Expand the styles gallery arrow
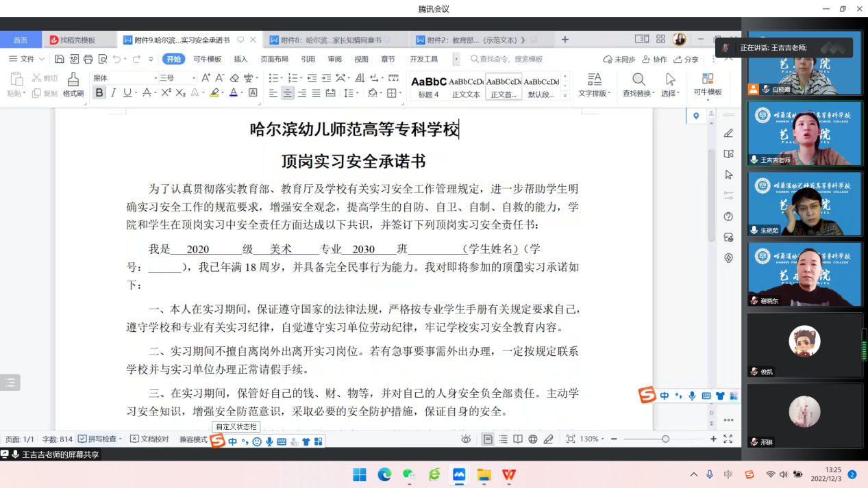The height and width of the screenshot is (488, 868). tap(566, 96)
